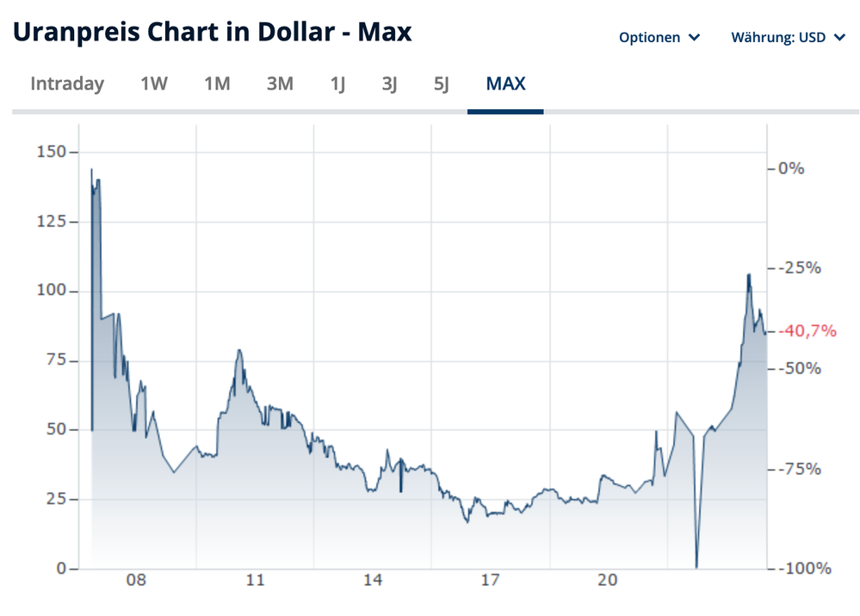Click the "150" value on the price axis
The width and height of the screenshot is (860, 616).
tap(51, 152)
